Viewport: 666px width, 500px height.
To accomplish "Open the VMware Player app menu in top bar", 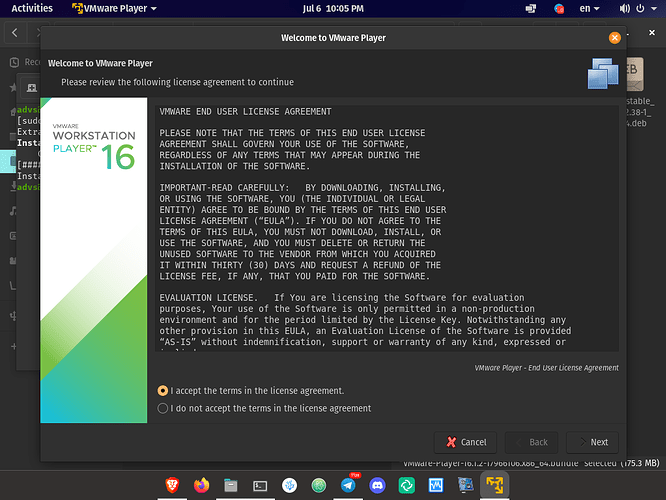I will [x=114, y=8].
